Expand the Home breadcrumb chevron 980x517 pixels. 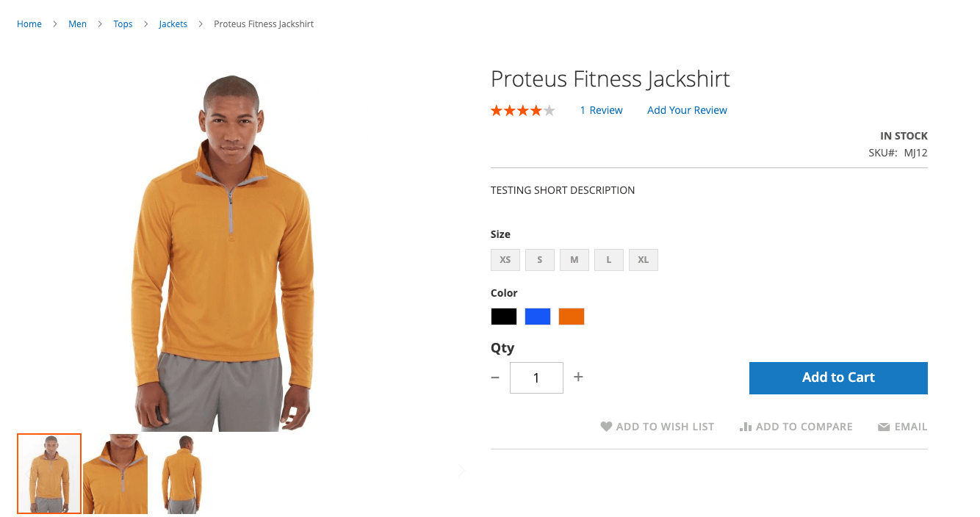tap(54, 23)
